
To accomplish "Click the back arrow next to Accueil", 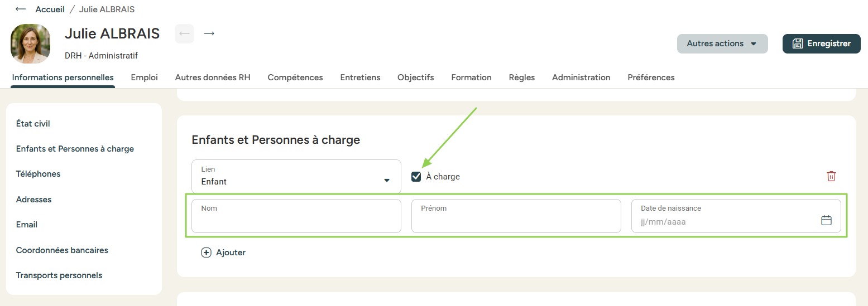I will [x=21, y=9].
